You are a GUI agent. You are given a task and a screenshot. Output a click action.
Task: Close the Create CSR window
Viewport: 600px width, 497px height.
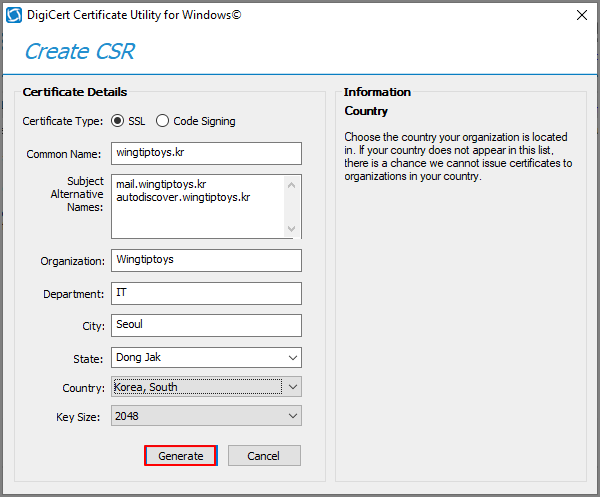coord(582,15)
